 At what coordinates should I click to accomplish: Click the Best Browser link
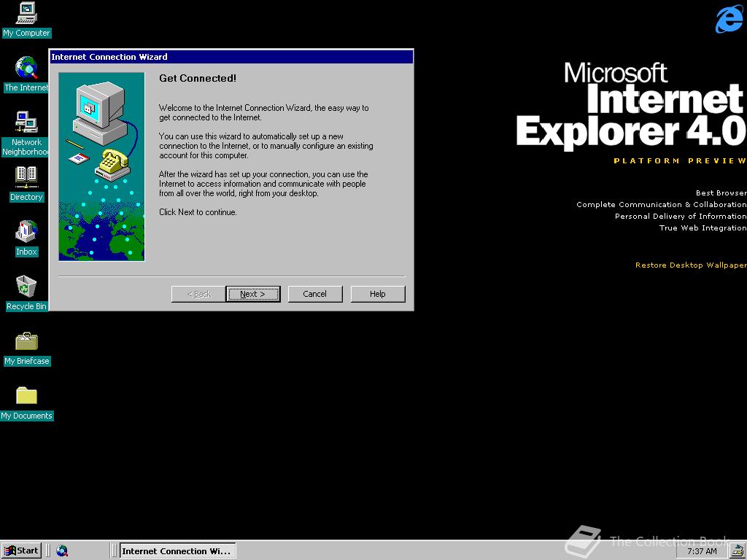(721, 192)
